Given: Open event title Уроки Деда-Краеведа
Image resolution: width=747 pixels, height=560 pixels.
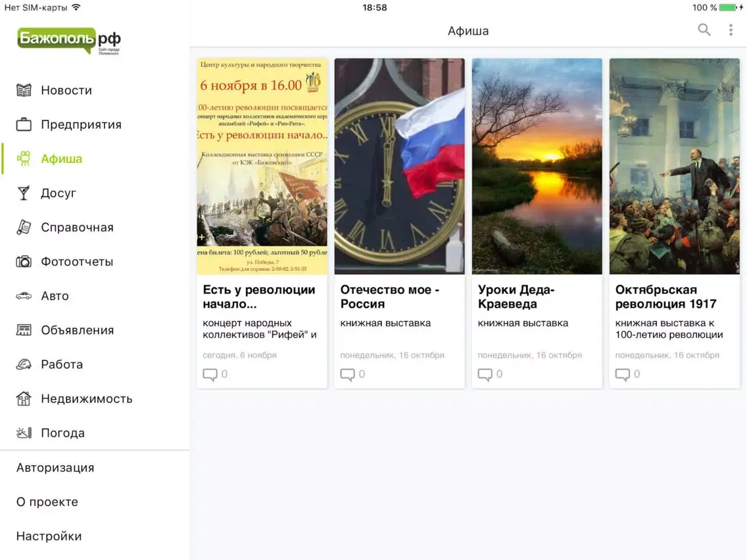Looking at the screenshot, I should (516, 296).
